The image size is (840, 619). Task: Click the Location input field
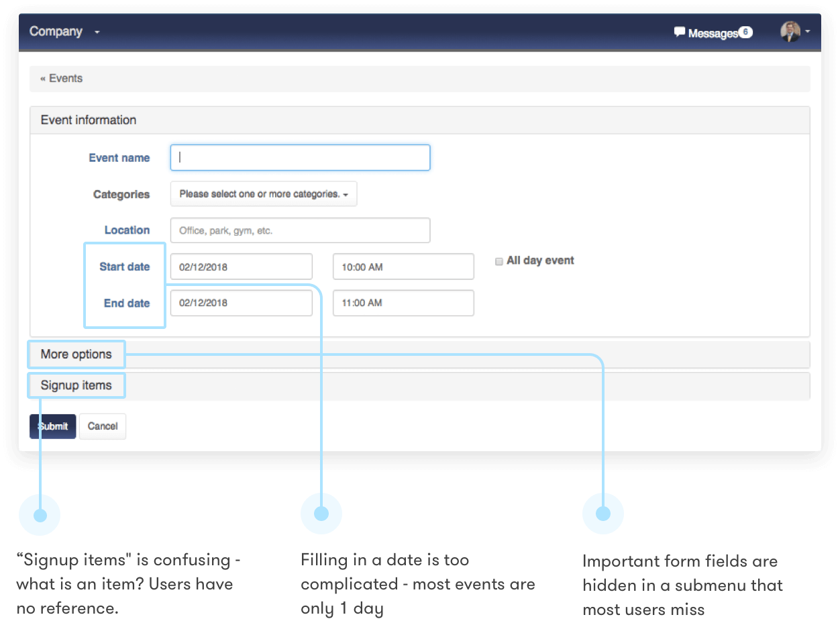[300, 230]
